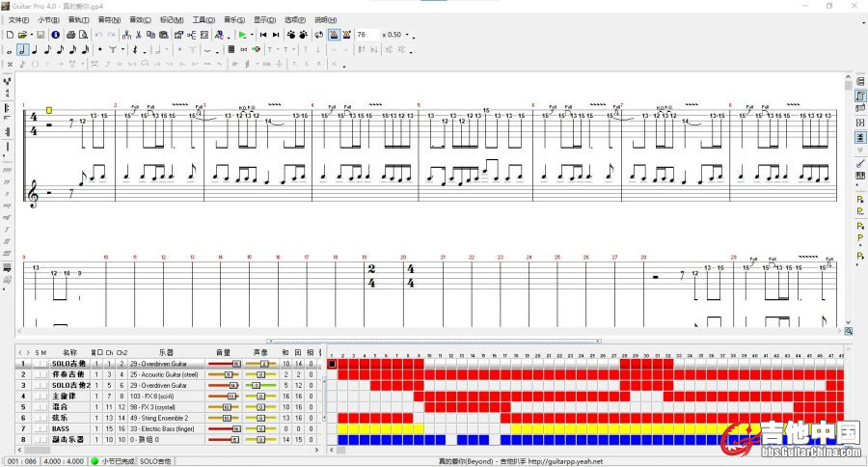Click the track properties icon after paste

pyautogui.click(x=178, y=35)
